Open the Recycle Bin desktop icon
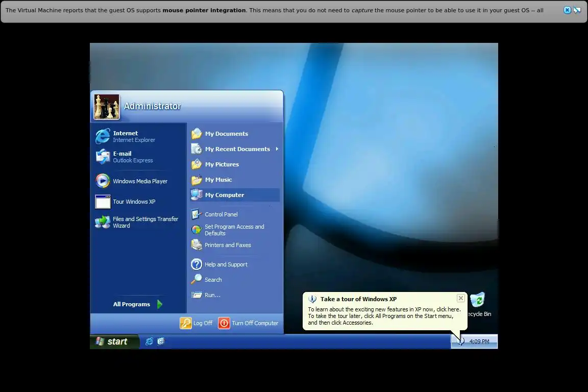The height and width of the screenshot is (392, 588). click(478, 300)
